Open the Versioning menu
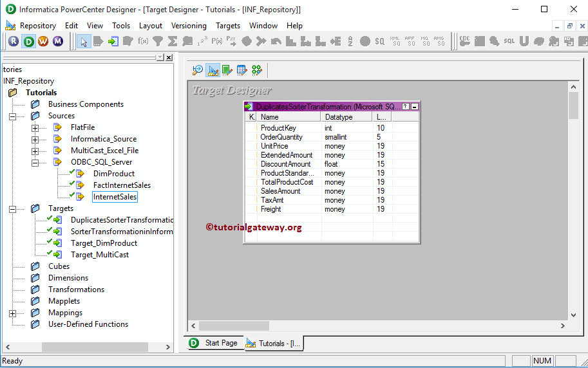Screen dimensions: 588x368 pos(189,26)
